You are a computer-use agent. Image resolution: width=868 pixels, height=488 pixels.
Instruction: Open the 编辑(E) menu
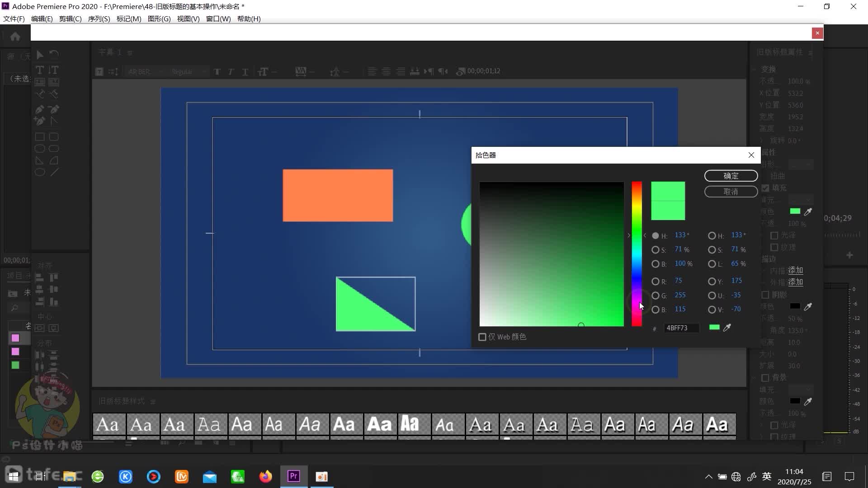[42, 19]
